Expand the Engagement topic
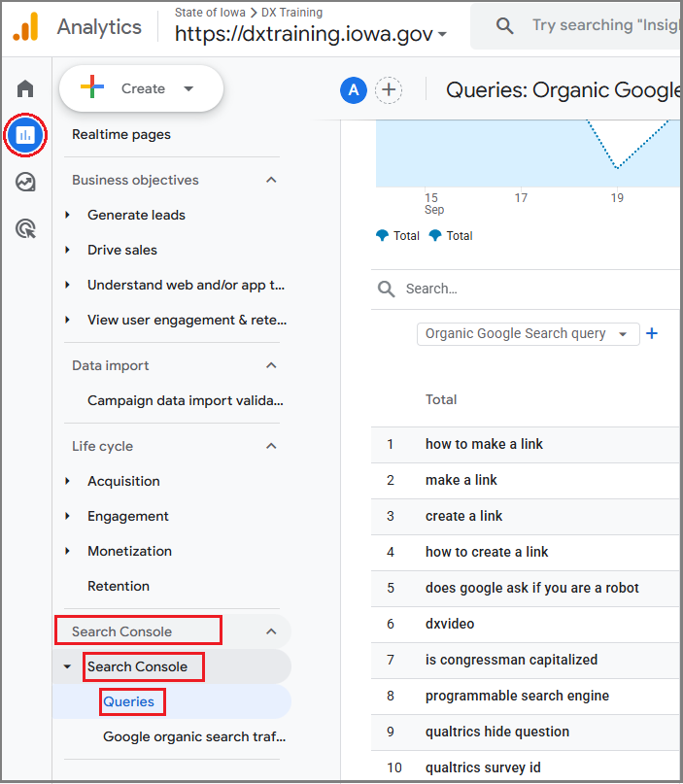Viewport: 683px width, 784px height. pos(67,516)
